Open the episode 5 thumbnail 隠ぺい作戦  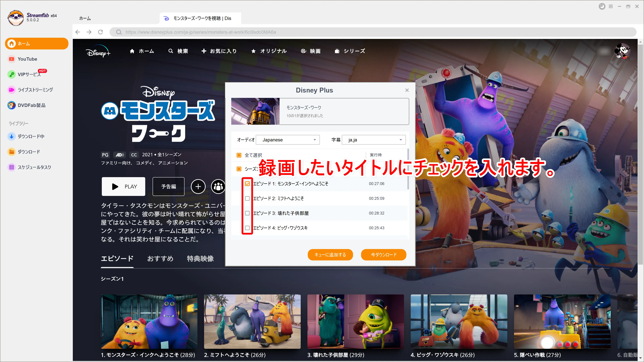pyautogui.click(x=562, y=322)
